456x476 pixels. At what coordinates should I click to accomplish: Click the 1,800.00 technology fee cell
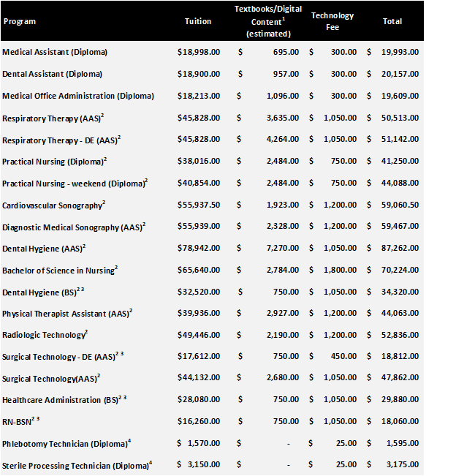point(340,271)
